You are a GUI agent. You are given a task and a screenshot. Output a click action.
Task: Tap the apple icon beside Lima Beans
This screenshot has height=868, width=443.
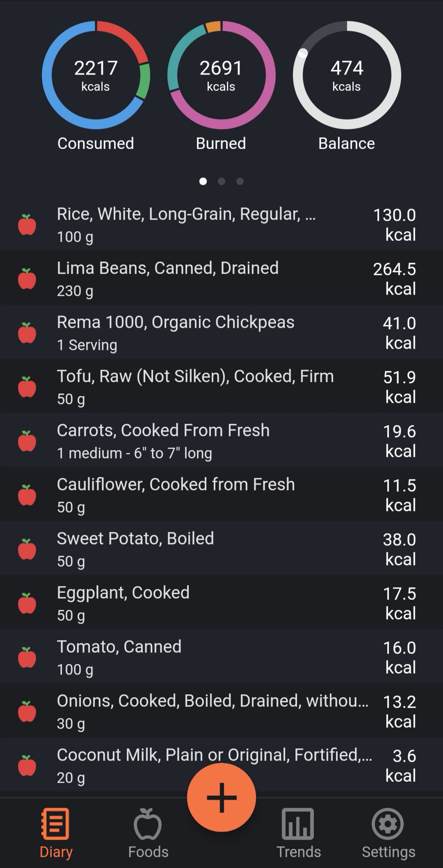(27, 279)
